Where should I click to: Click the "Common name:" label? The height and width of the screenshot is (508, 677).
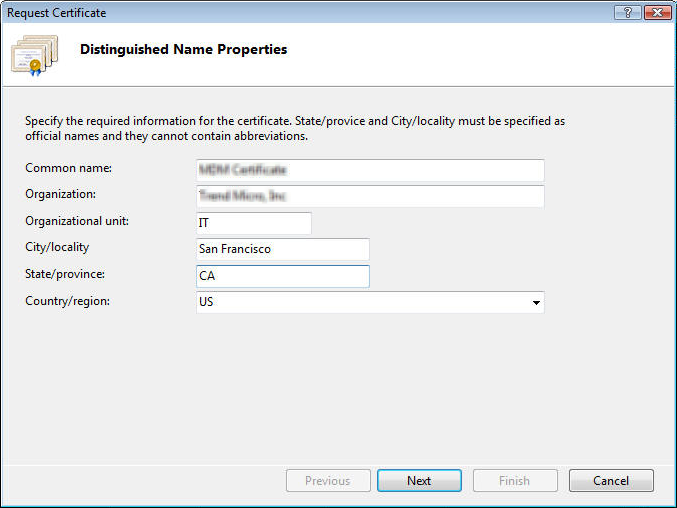(x=68, y=168)
